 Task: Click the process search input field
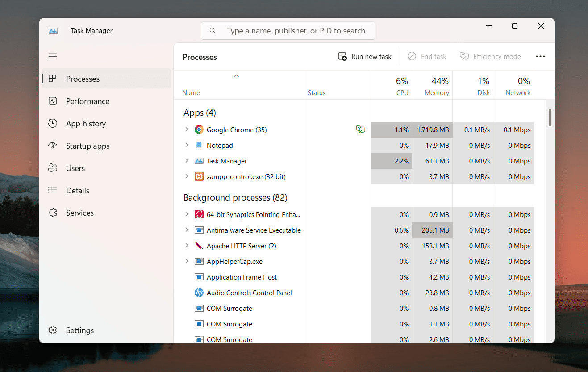click(296, 31)
